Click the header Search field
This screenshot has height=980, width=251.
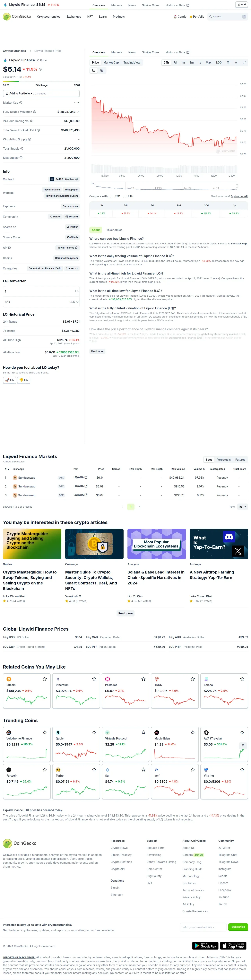point(227,17)
